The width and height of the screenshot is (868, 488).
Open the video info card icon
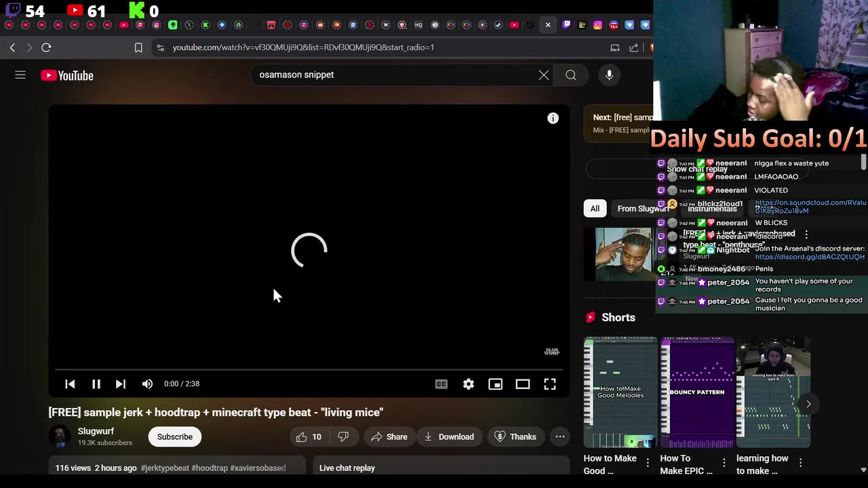(553, 118)
